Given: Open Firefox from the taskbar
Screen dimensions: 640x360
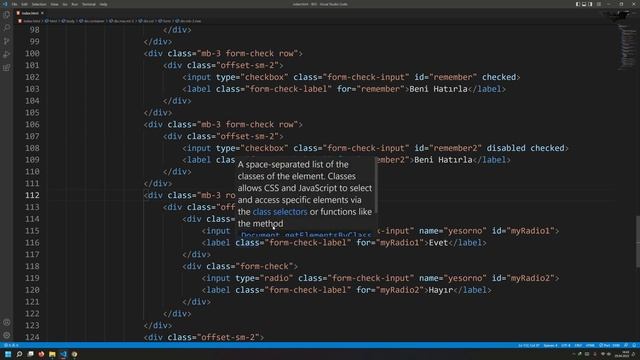Looking at the screenshot, I should (41, 354).
